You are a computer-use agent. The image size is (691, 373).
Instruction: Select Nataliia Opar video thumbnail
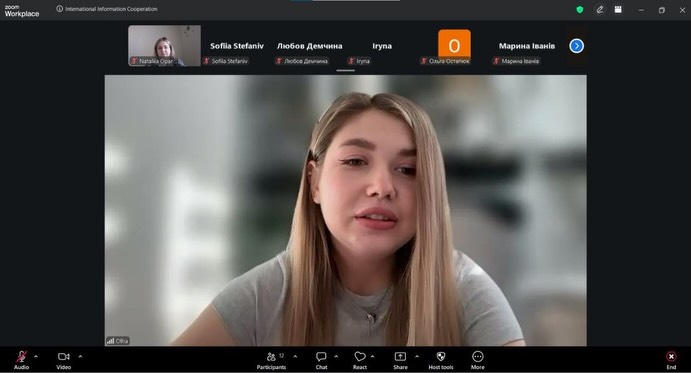click(164, 45)
